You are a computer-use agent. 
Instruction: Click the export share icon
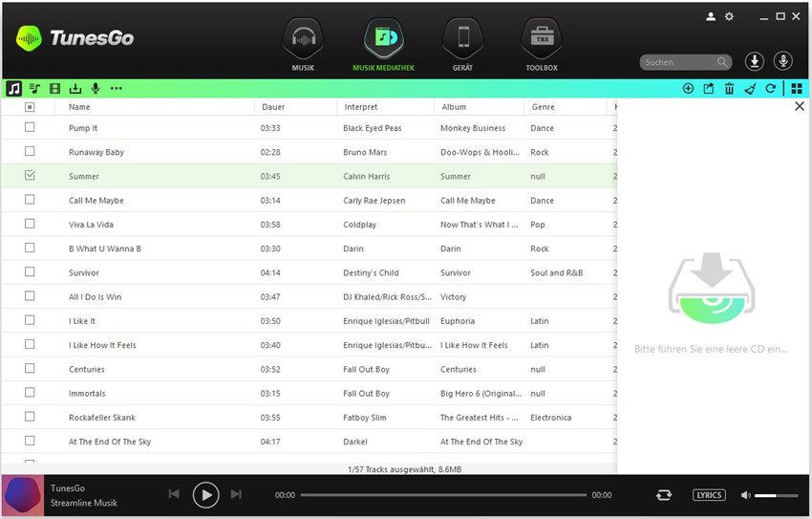[x=709, y=89]
